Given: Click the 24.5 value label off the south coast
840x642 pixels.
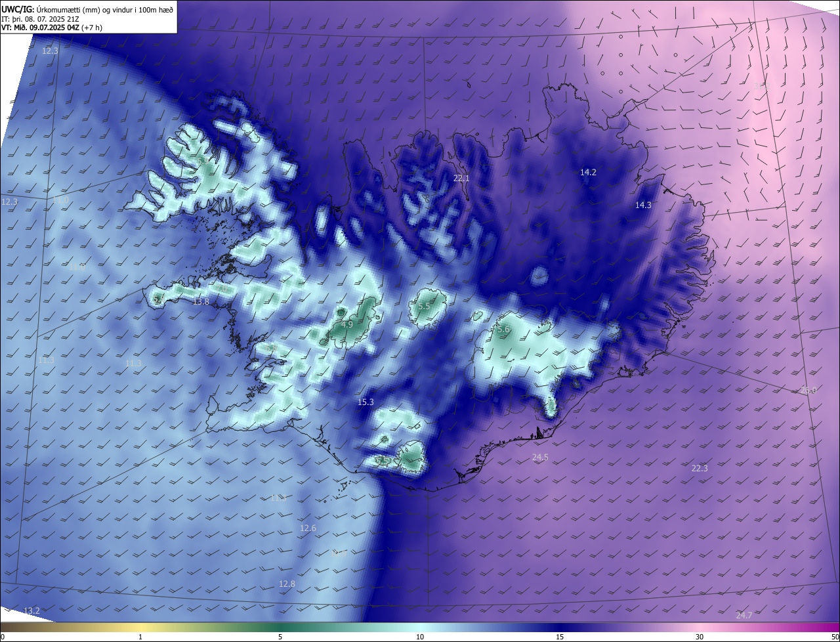Looking at the screenshot, I should (x=540, y=458).
